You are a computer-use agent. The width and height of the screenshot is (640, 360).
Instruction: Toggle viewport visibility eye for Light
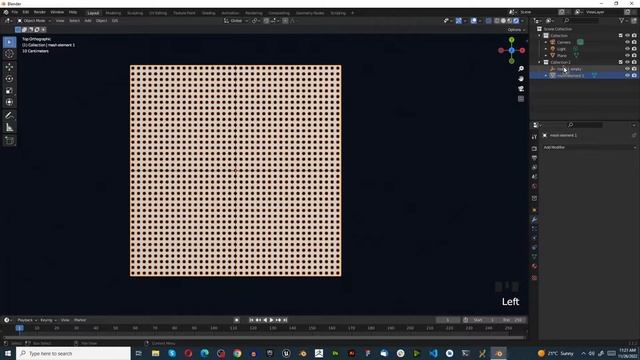(x=627, y=49)
